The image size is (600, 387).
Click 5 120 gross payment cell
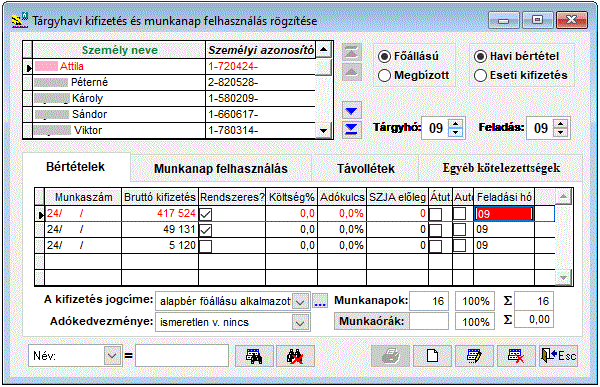(160, 245)
